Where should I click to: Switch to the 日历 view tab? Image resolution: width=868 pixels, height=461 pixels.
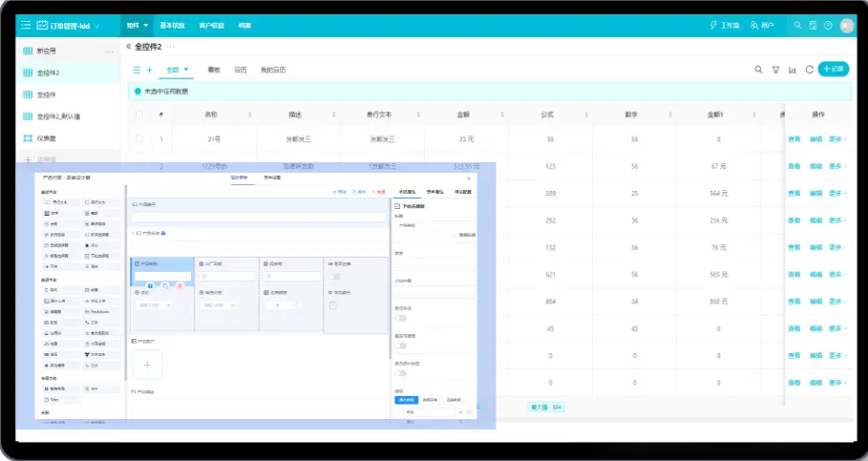coord(241,70)
